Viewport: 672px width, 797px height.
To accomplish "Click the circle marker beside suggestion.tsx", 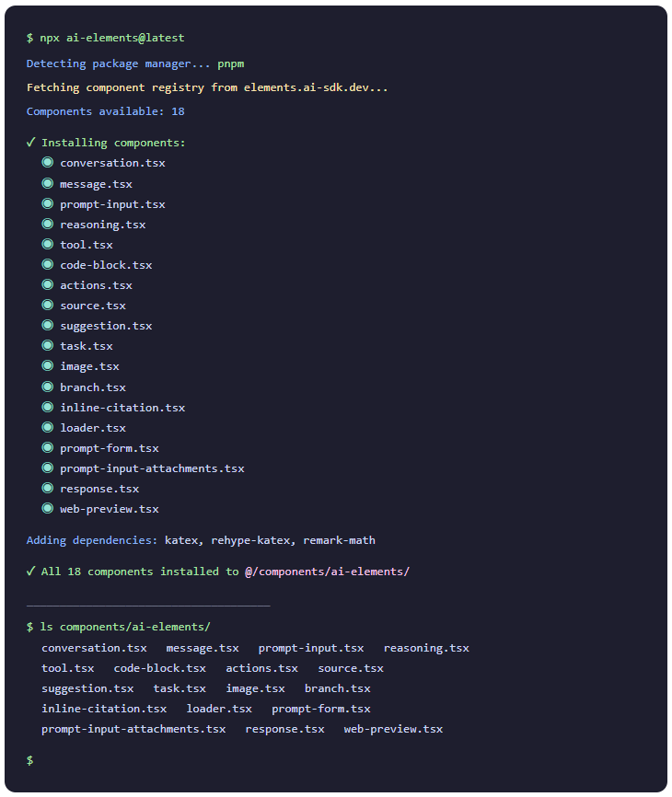I will 47,325.
